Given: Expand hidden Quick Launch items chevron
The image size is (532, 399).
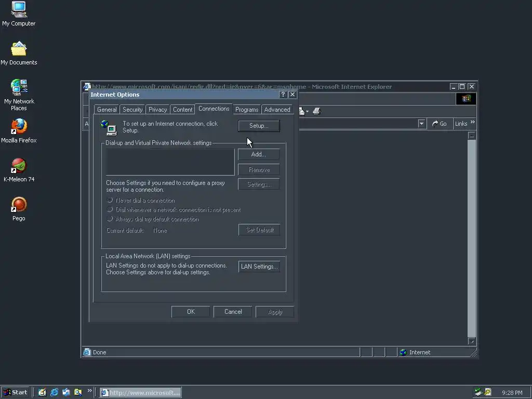Looking at the screenshot, I should [x=89, y=391].
